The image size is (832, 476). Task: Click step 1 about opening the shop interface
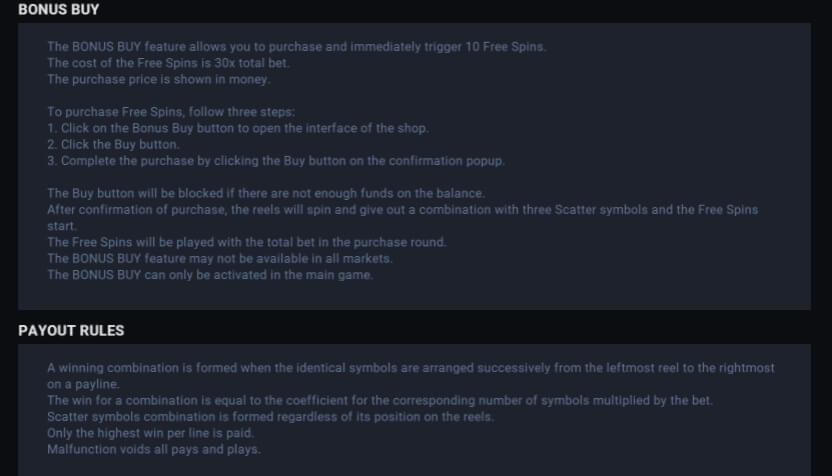[238, 128]
